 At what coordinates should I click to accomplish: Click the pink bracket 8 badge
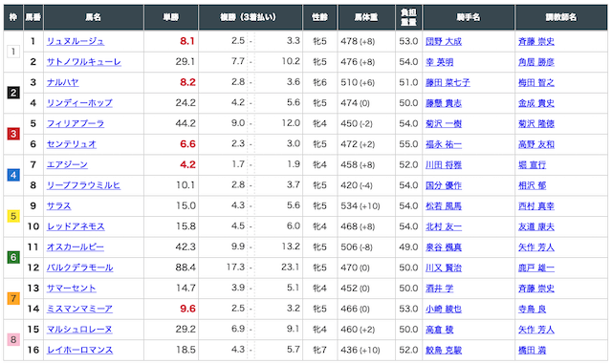click(x=13, y=340)
